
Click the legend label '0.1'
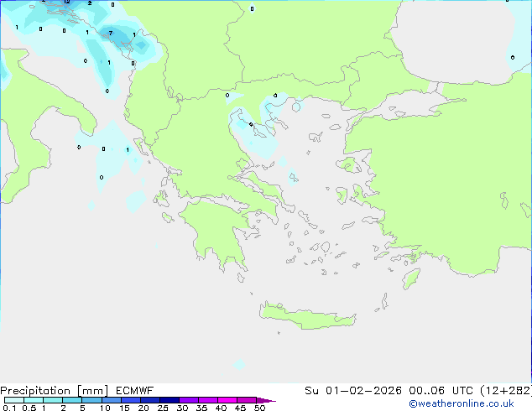click(x=9, y=408)
